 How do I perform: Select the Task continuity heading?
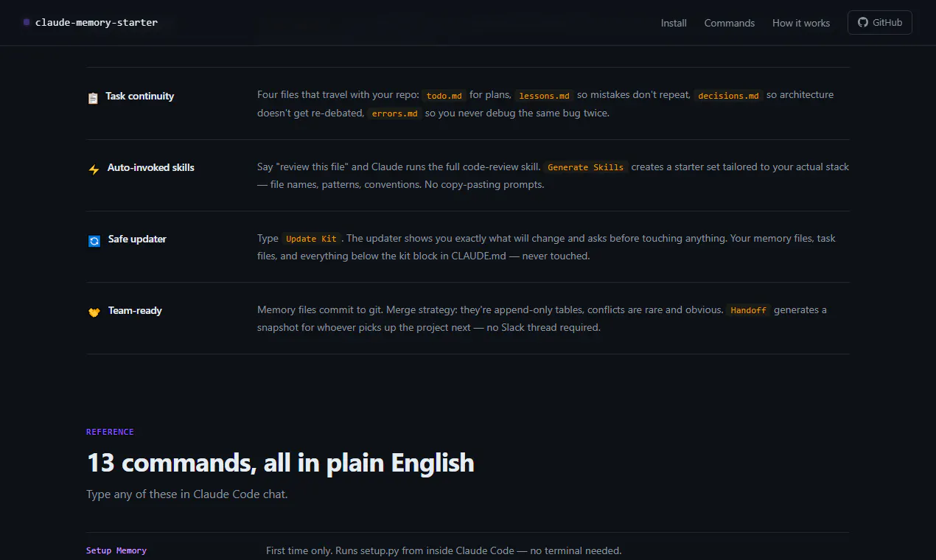pyautogui.click(x=140, y=96)
